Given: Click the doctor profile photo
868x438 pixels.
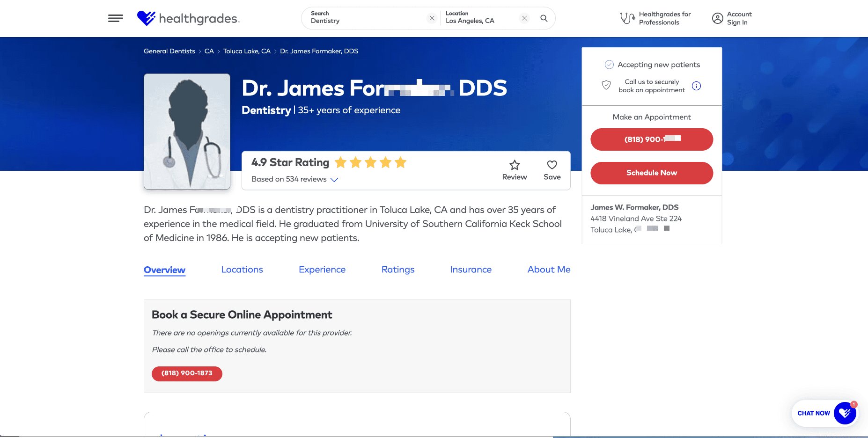Looking at the screenshot, I should (187, 131).
